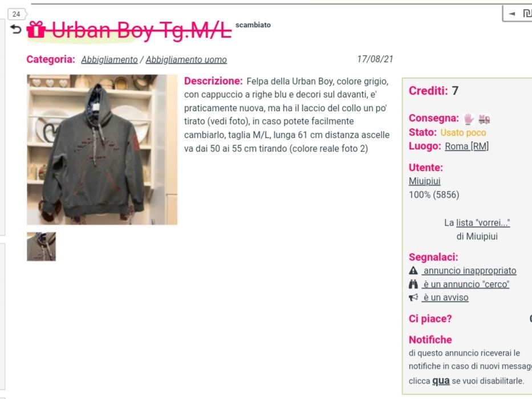This screenshot has height=399, width=532.
Task: Click the binoculars icon
Action: coord(413,284)
